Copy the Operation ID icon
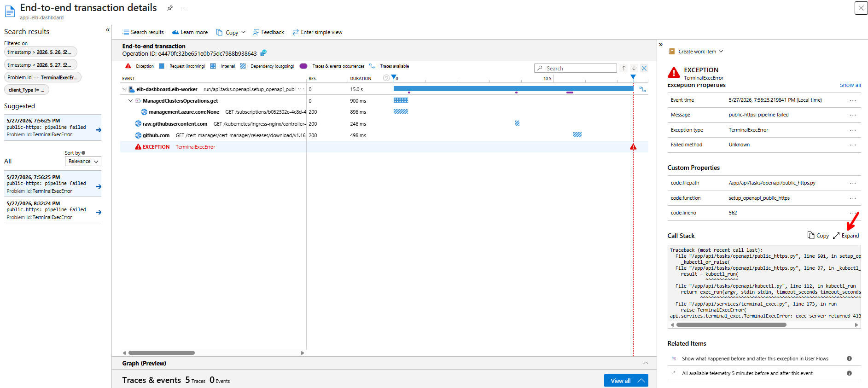This screenshot has height=388, width=868. 263,53
